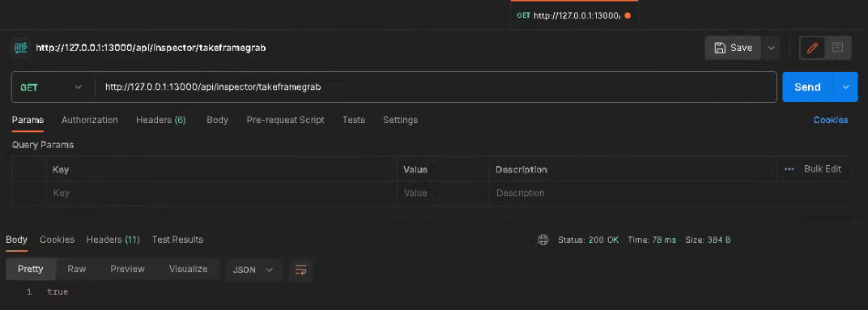The height and width of the screenshot is (310, 868).
Task: Open the Cookies link
Action: 831,120
